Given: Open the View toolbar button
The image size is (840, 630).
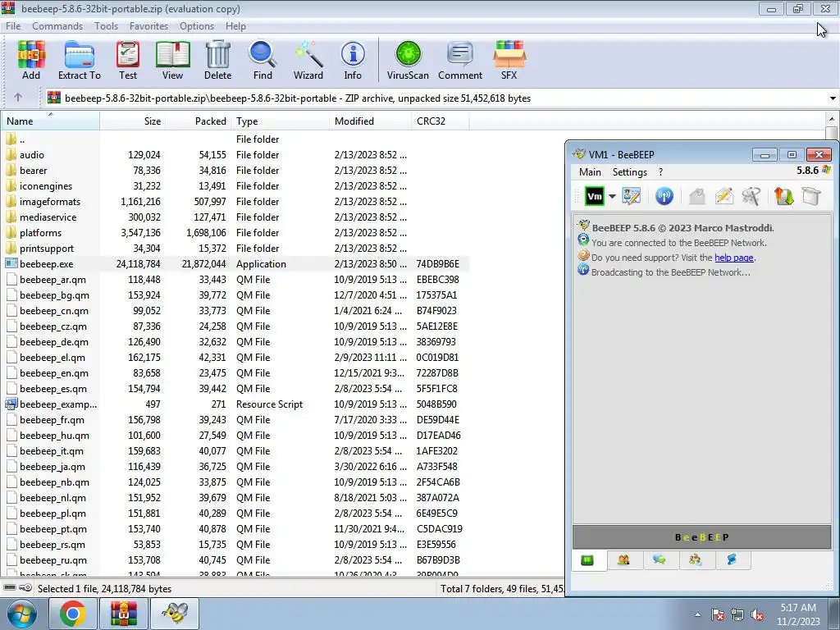Looking at the screenshot, I should (172, 60).
